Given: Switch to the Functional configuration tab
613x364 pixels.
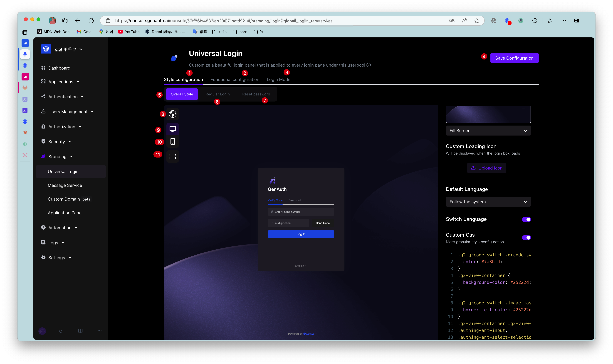Looking at the screenshot, I should [x=235, y=79].
